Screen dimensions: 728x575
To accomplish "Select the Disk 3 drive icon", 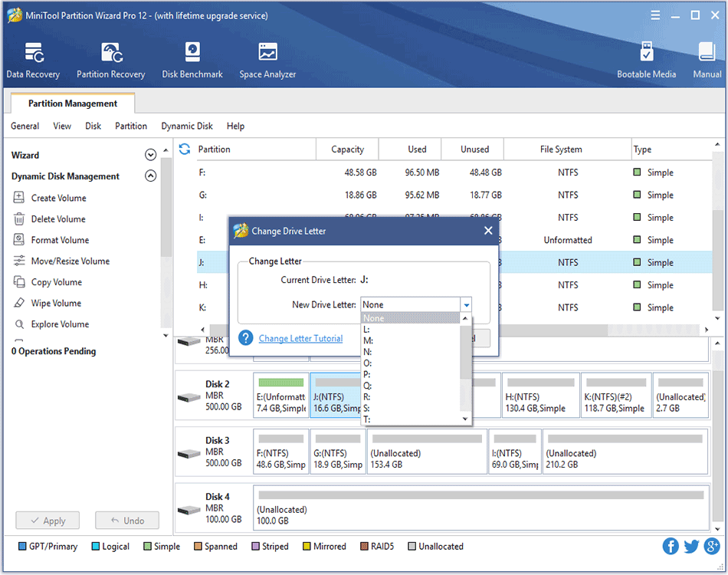I will pos(189,454).
